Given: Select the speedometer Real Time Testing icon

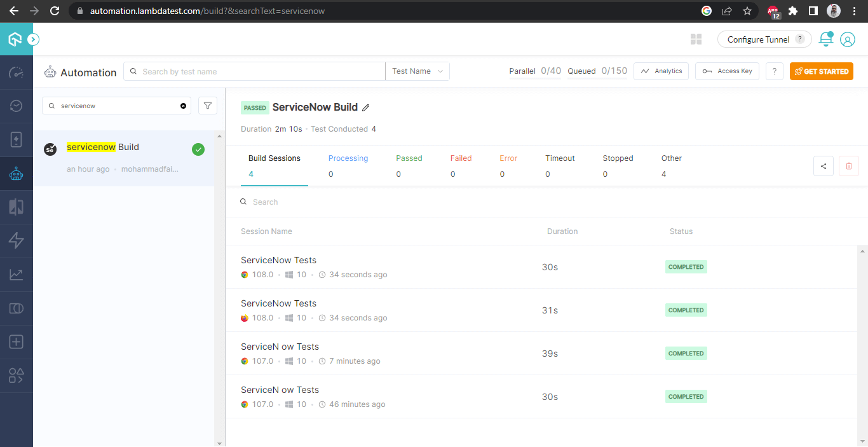Looking at the screenshot, I should pyautogui.click(x=16, y=72).
